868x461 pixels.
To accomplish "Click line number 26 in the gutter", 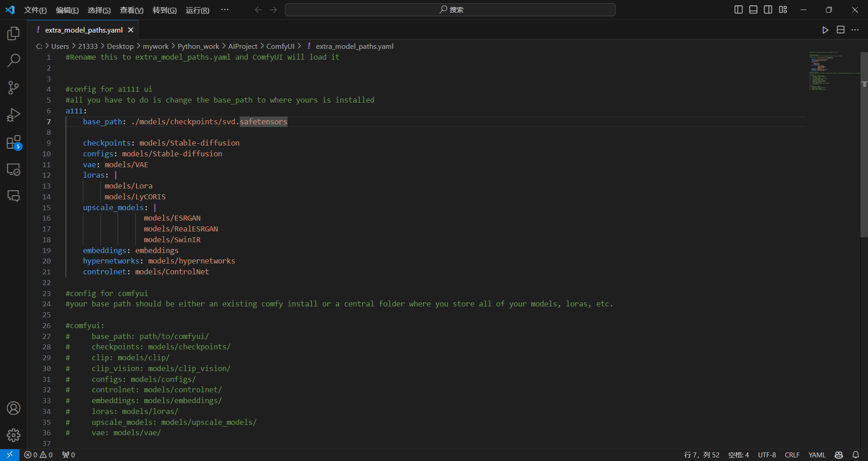I will click(47, 325).
